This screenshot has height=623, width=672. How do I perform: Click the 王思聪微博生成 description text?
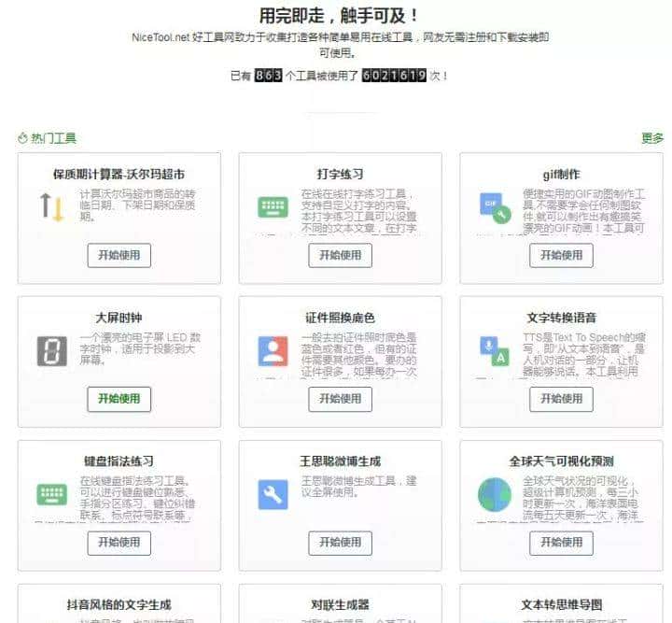[358, 487]
